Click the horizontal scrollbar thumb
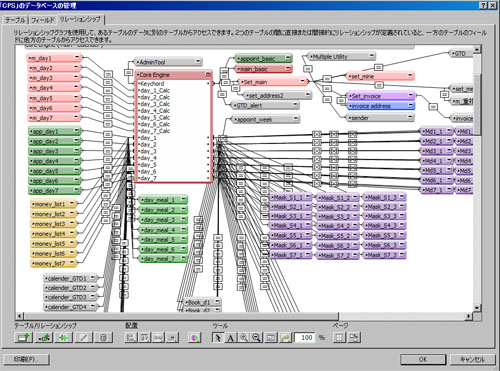Image resolution: width=500 pixels, height=371 pixels. (x=182, y=316)
